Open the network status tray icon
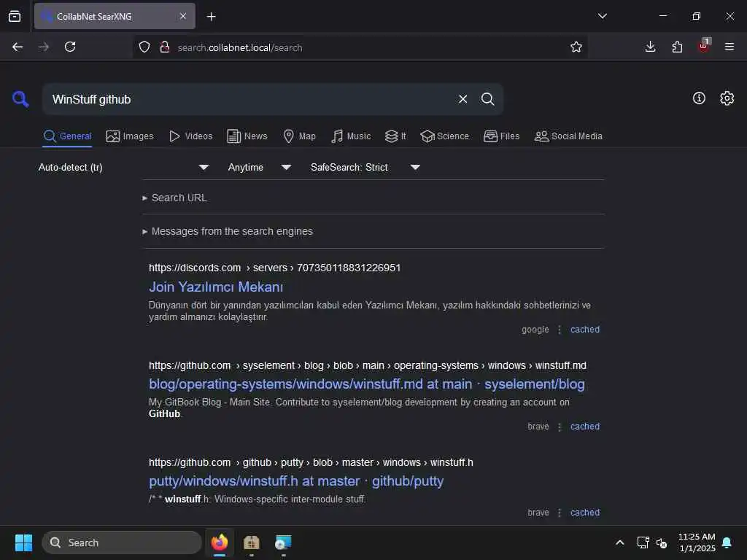This screenshot has height=560, width=747. click(643, 542)
